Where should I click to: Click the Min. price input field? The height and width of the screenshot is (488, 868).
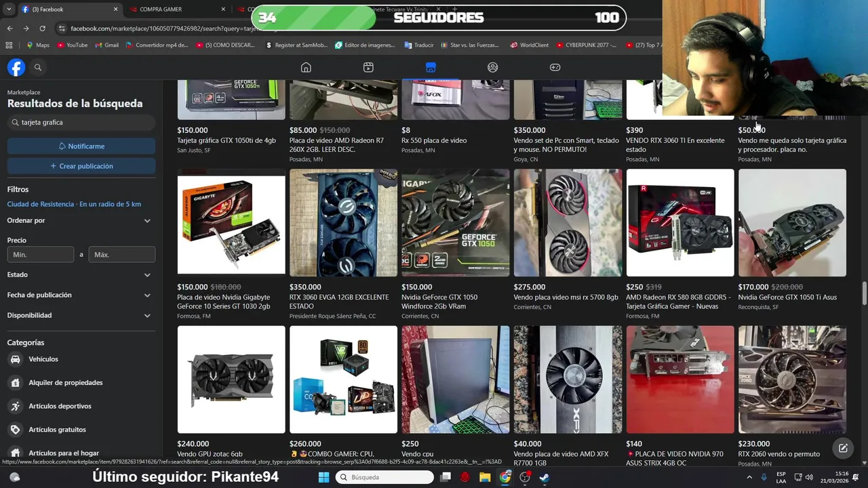tap(41, 255)
